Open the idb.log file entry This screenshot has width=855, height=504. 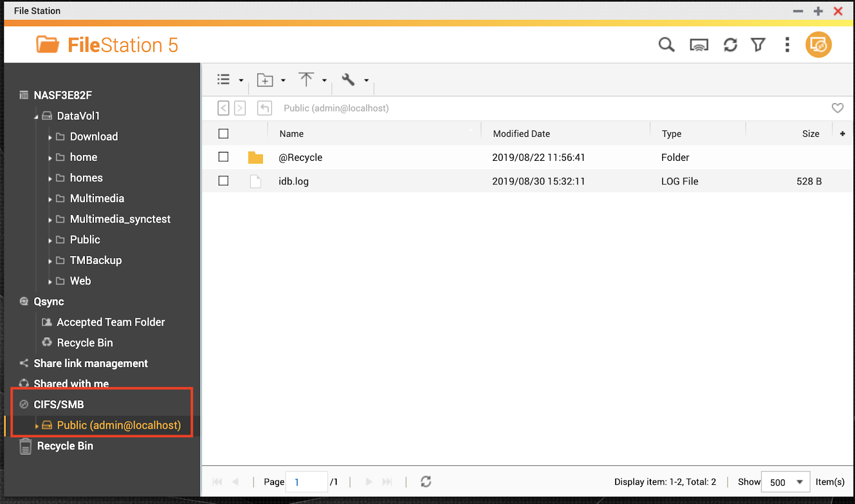(293, 181)
